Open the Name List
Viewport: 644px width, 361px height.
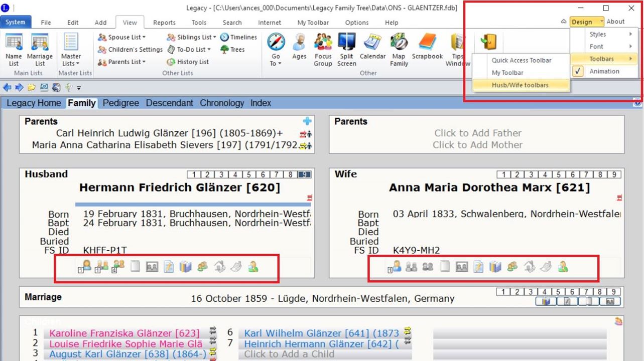[x=14, y=50]
